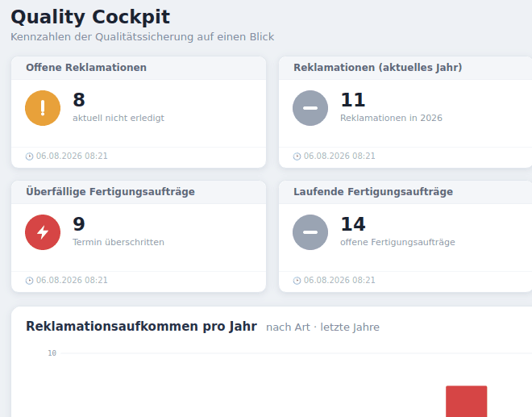Image resolution: width=532 pixels, height=417 pixels.
Task: Click the 'nach Art · letzte Jahre' chart subtitle
Action: (322, 327)
